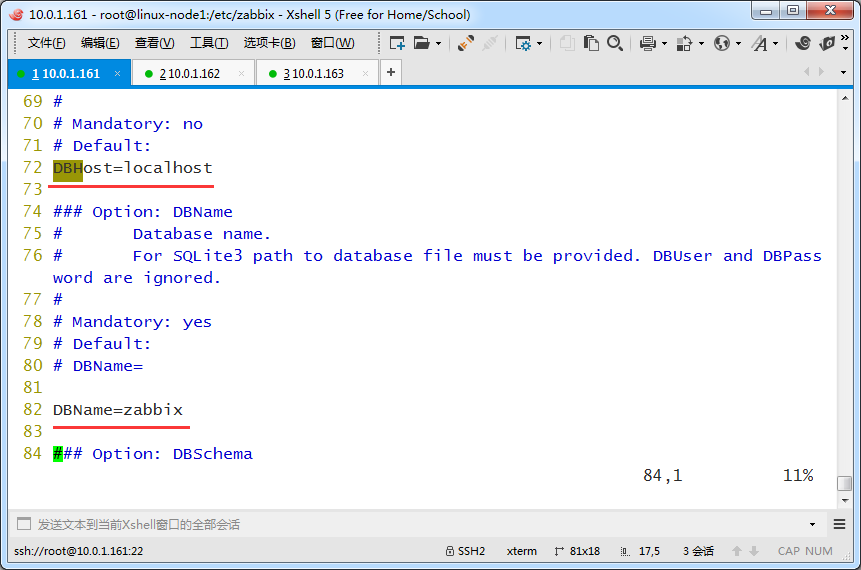This screenshot has height=570, width=861.
Task: Click the '### Option: DBSchema' line
Action: tap(153, 454)
